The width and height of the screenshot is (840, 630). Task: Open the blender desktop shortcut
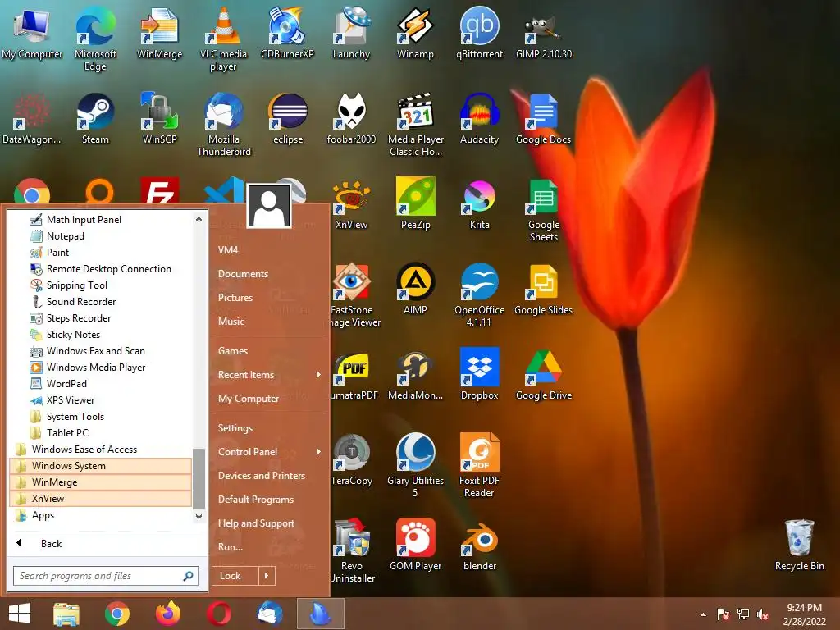[x=479, y=545]
